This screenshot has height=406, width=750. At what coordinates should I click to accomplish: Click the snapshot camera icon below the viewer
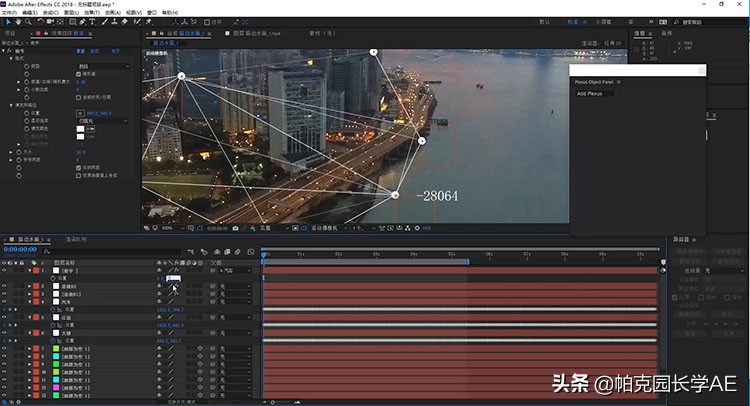tap(235, 228)
